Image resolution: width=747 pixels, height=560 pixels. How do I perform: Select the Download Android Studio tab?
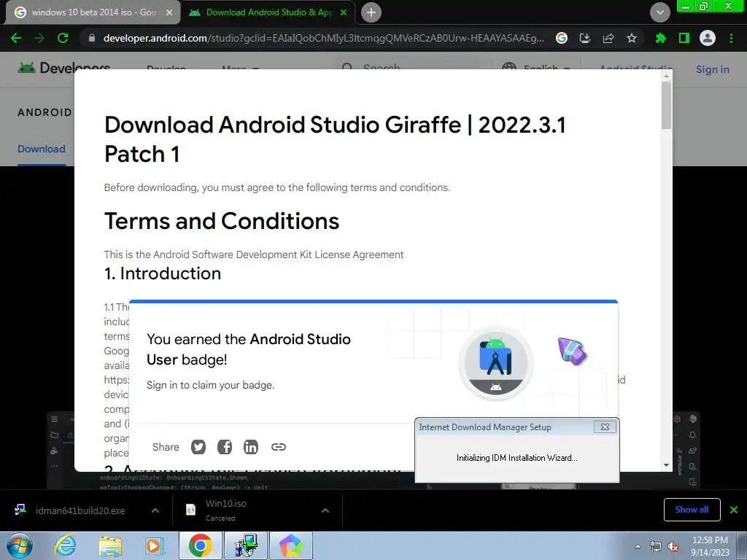(268, 12)
